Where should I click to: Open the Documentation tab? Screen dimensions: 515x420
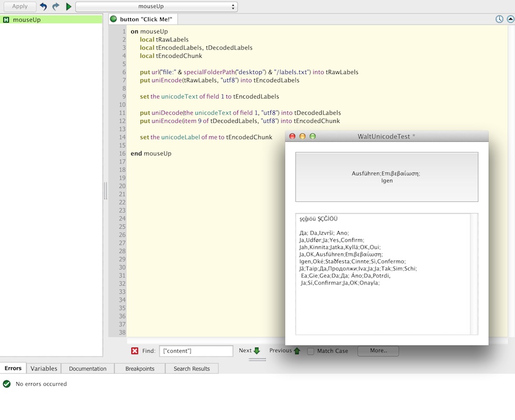(88, 369)
